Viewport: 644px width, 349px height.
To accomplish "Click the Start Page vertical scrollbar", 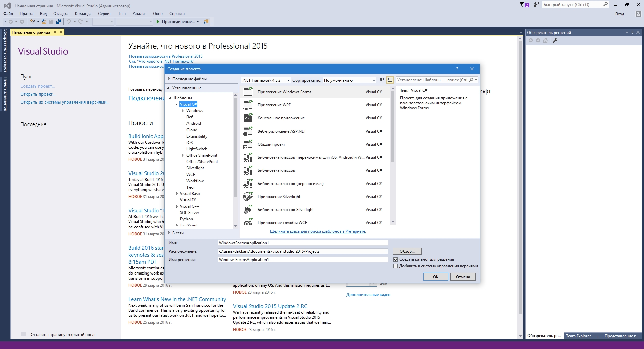I will [520, 188].
